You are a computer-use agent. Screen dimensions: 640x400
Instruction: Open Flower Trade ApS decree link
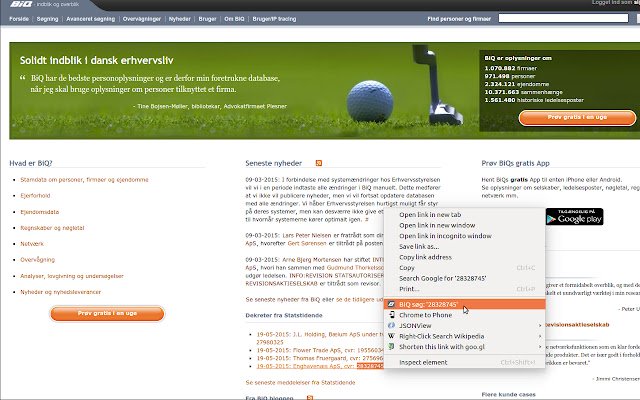[x=320, y=350]
